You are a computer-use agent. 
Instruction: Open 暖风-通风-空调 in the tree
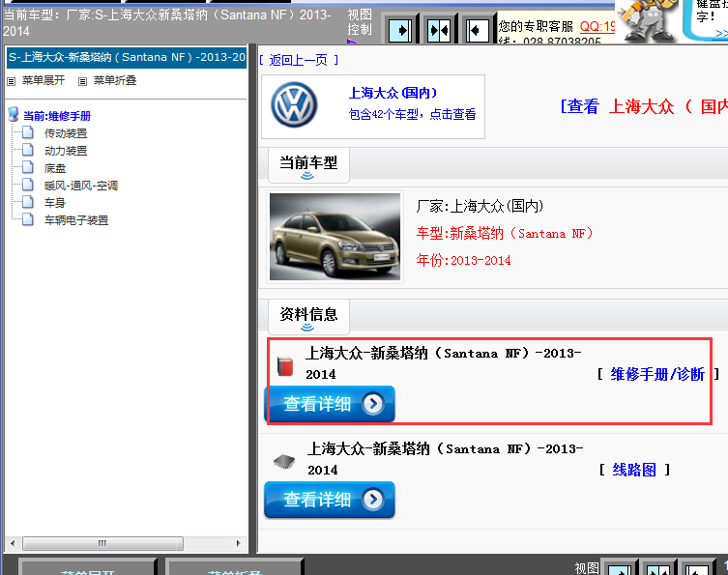(81, 186)
